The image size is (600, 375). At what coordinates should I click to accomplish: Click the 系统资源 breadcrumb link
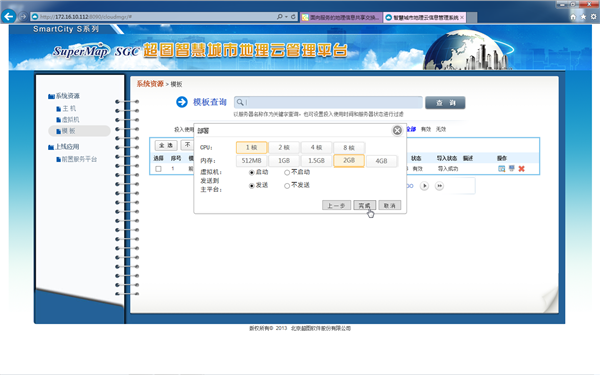[150, 84]
